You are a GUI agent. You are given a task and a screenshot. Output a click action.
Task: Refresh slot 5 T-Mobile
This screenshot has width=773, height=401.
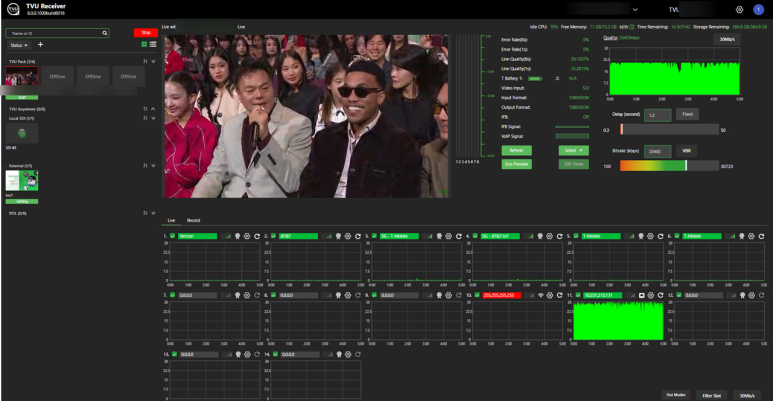coord(660,236)
